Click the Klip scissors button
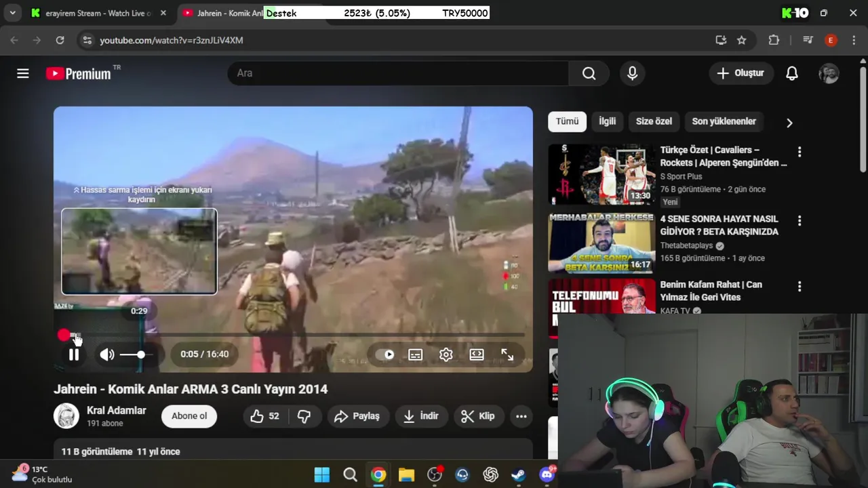The width and height of the screenshot is (868, 488). [x=478, y=416]
